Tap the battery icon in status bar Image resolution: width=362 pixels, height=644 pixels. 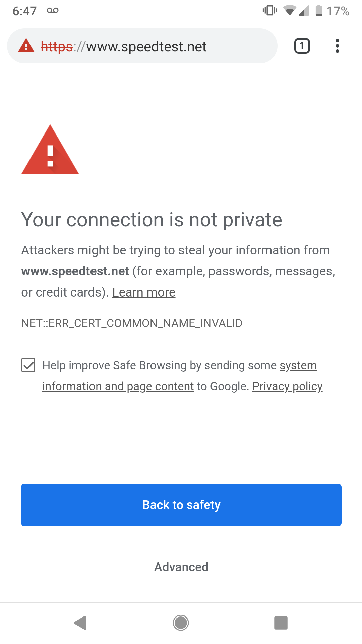tap(319, 11)
